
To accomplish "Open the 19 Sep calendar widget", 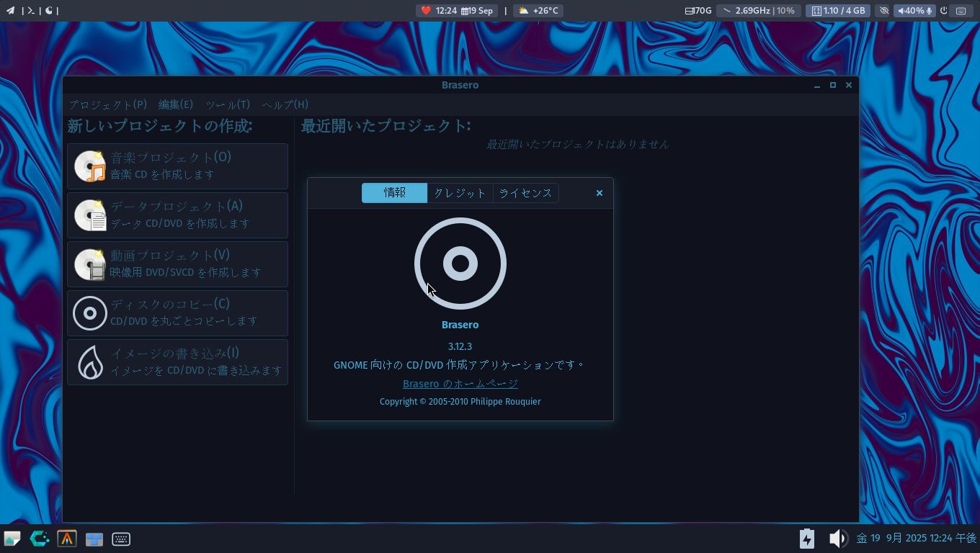I will (x=477, y=11).
